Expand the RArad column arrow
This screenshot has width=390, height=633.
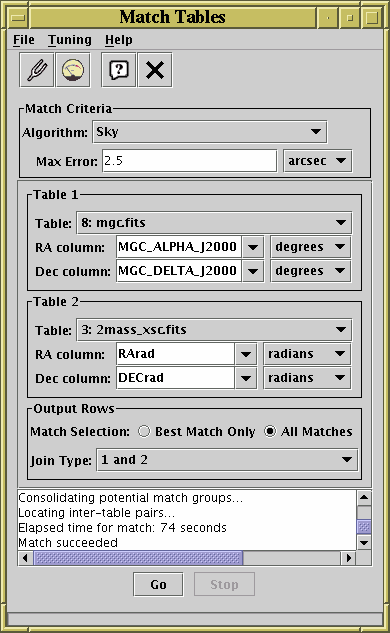246,354
